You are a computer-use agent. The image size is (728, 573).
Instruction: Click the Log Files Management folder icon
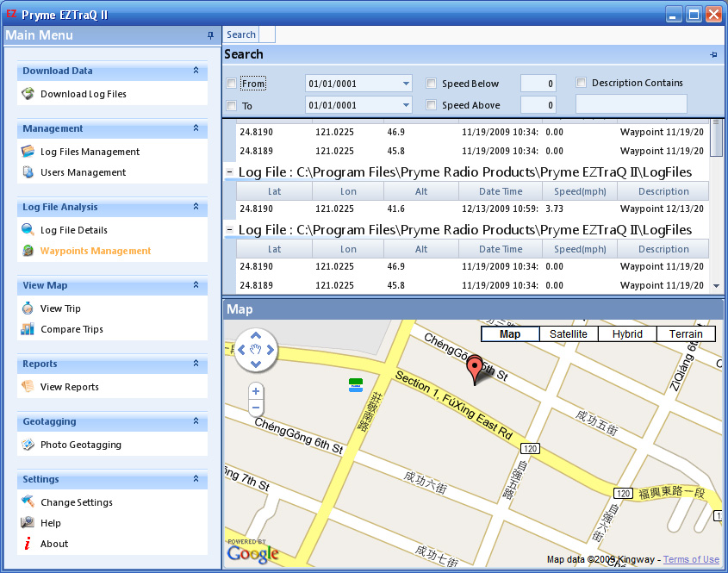point(28,152)
